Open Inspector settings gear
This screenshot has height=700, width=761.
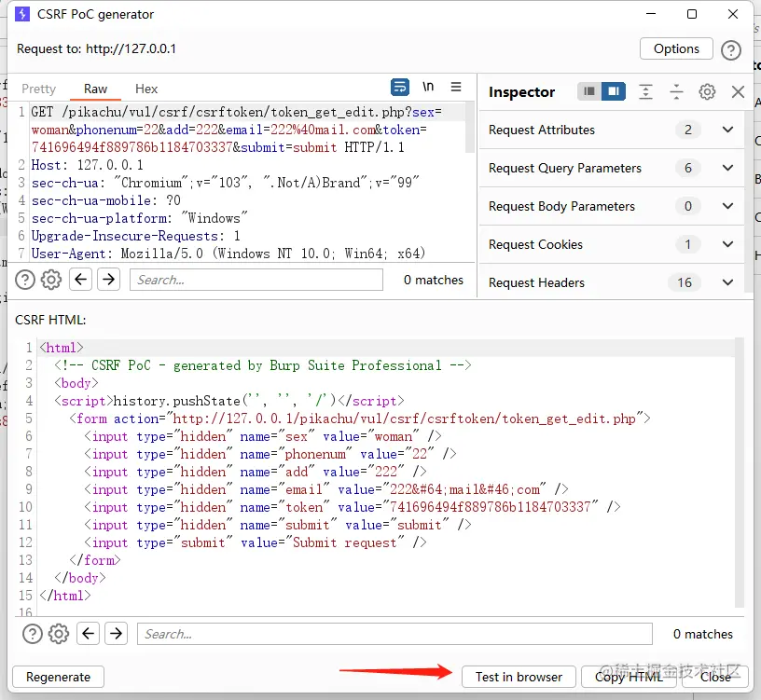(x=707, y=91)
